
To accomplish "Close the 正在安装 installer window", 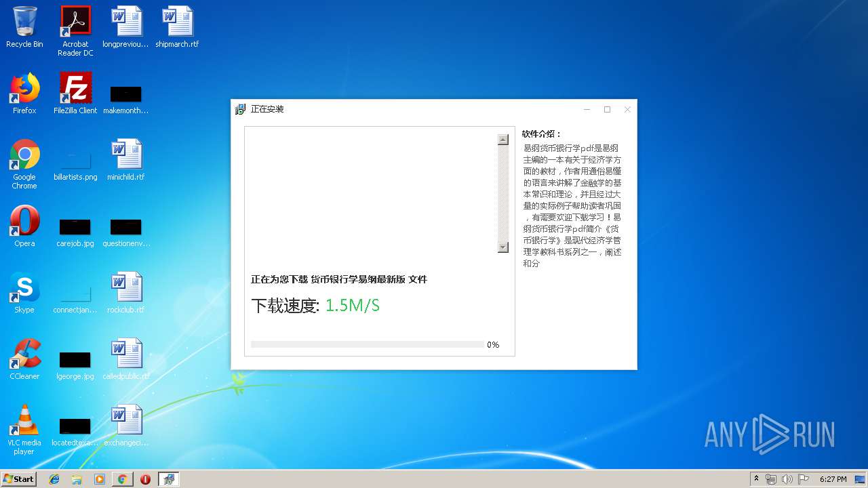I will point(627,109).
